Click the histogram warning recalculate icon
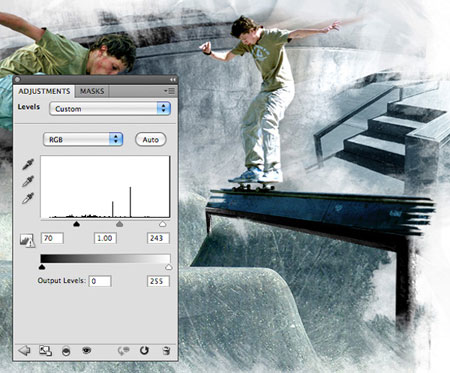450x373 pixels. (x=27, y=240)
